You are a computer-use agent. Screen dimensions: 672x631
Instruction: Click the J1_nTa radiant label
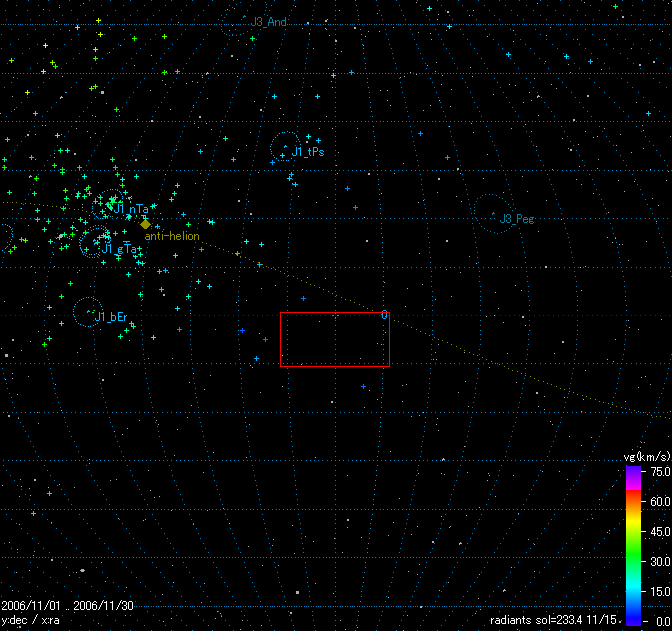(x=131, y=209)
